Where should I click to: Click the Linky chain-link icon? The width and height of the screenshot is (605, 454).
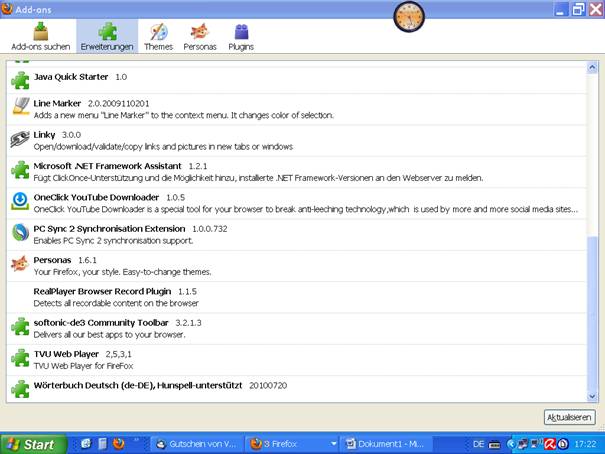[20, 139]
